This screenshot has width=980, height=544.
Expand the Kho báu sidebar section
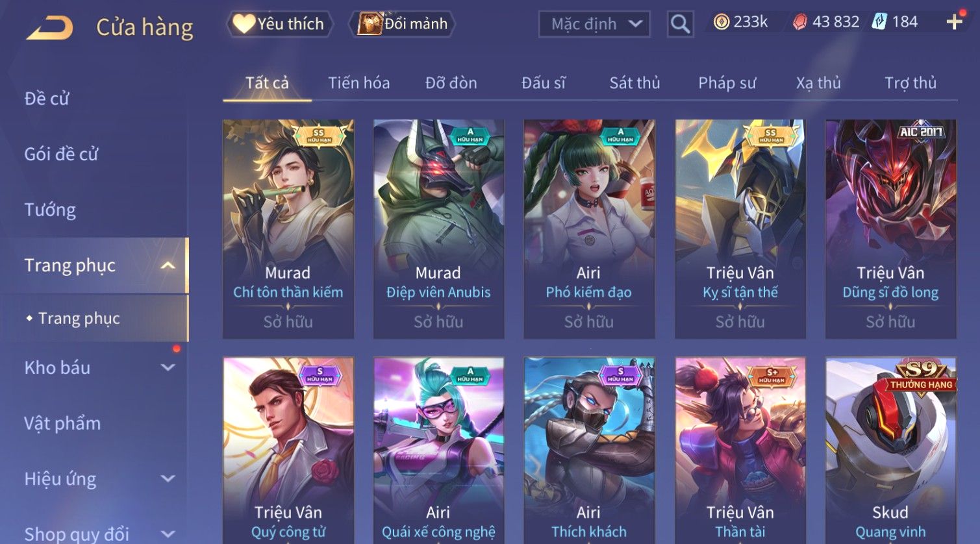point(168,367)
